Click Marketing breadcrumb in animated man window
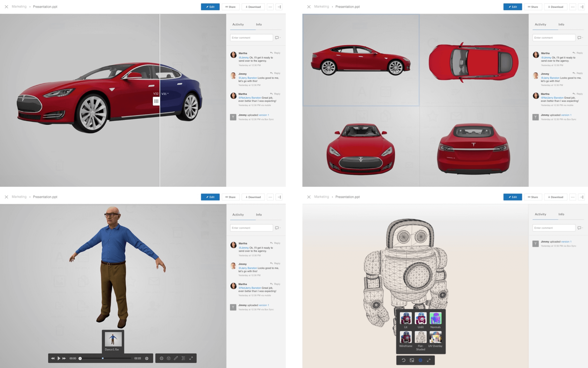The height and width of the screenshot is (368, 588). pyautogui.click(x=19, y=197)
